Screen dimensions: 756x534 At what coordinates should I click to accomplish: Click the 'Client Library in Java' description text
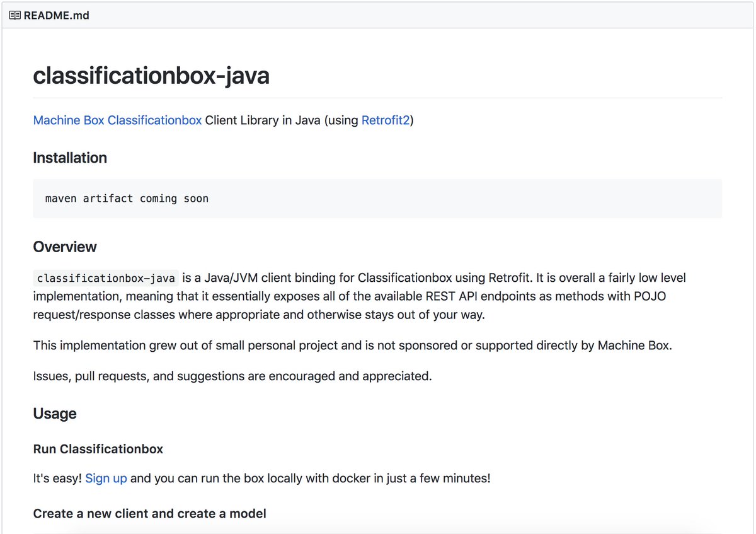(x=263, y=120)
